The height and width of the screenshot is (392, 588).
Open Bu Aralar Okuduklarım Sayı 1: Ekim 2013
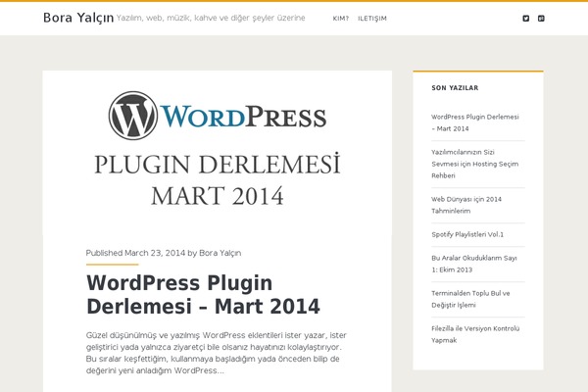(x=474, y=264)
